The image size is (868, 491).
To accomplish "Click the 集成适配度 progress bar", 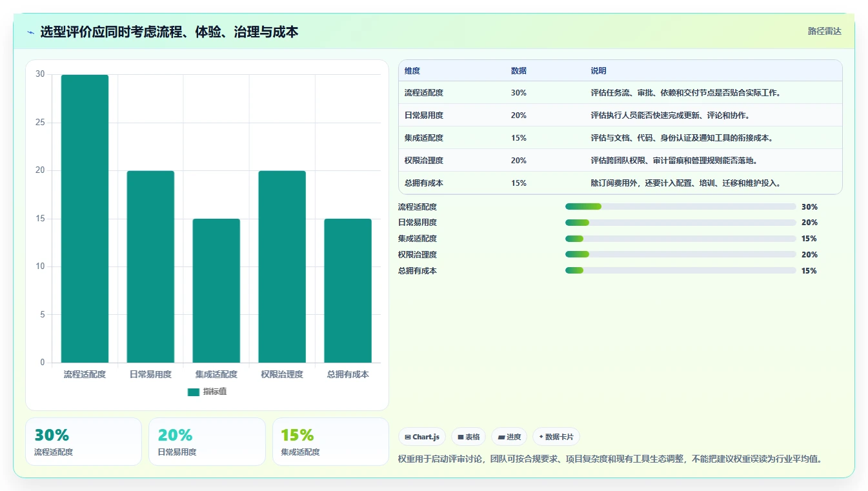I will click(680, 239).
